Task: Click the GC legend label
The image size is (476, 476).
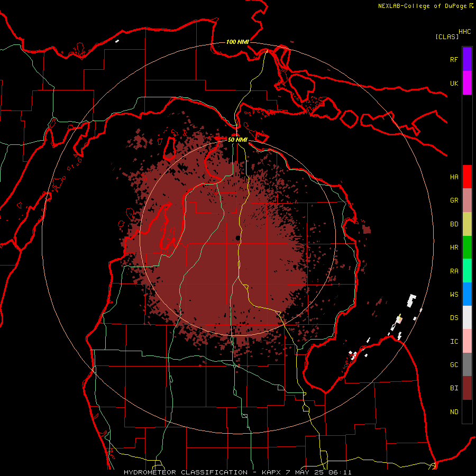Action: 454,364
